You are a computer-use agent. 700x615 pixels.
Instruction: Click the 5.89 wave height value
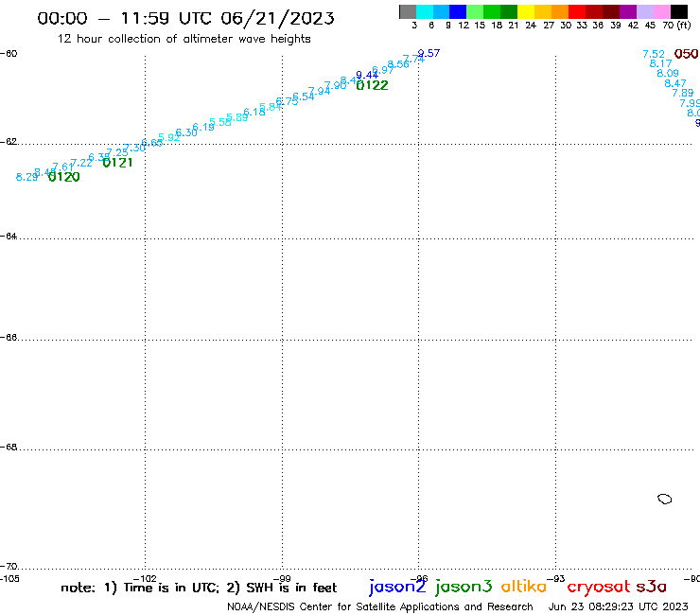(237, 117)
